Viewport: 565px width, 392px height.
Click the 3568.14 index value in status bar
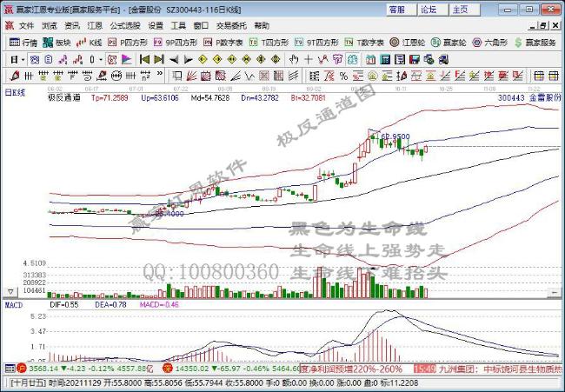pos(43,369)
